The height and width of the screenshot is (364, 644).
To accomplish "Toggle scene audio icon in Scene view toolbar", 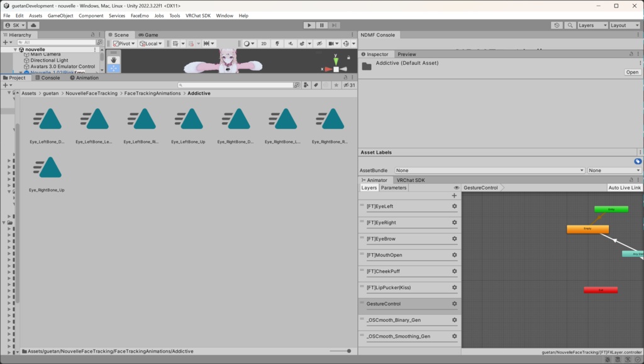I will (x=291, y=43).
